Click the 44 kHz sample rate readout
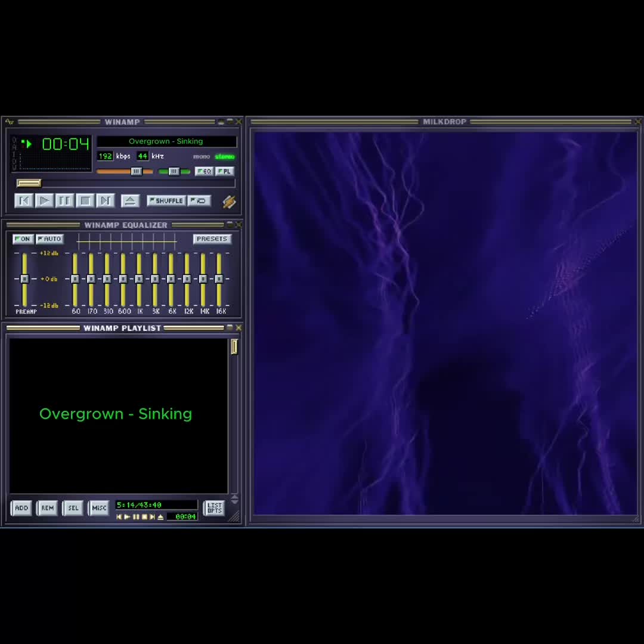 (x=142, y=156)
